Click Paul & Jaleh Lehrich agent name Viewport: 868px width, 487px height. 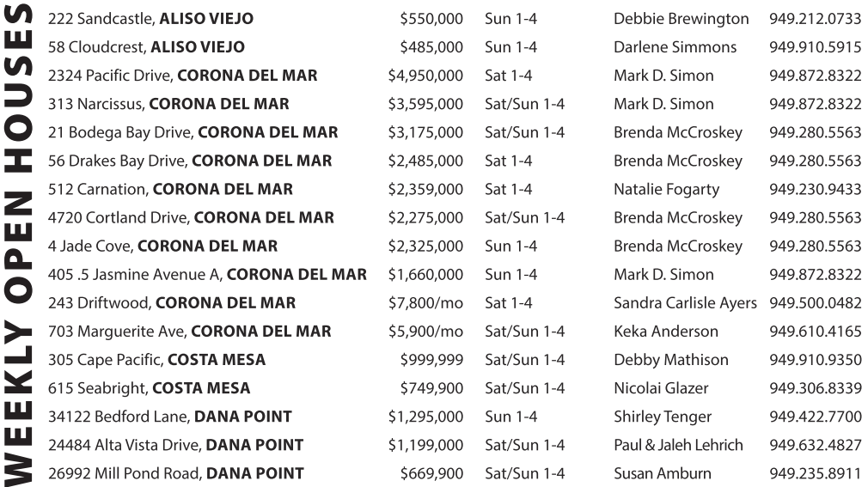678,445
